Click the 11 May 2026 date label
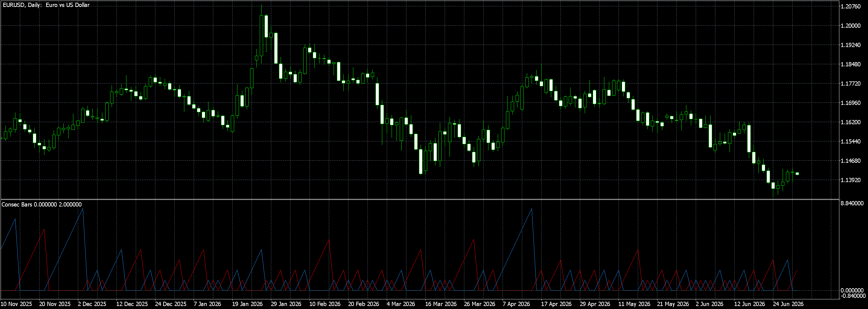 point(634,304)
